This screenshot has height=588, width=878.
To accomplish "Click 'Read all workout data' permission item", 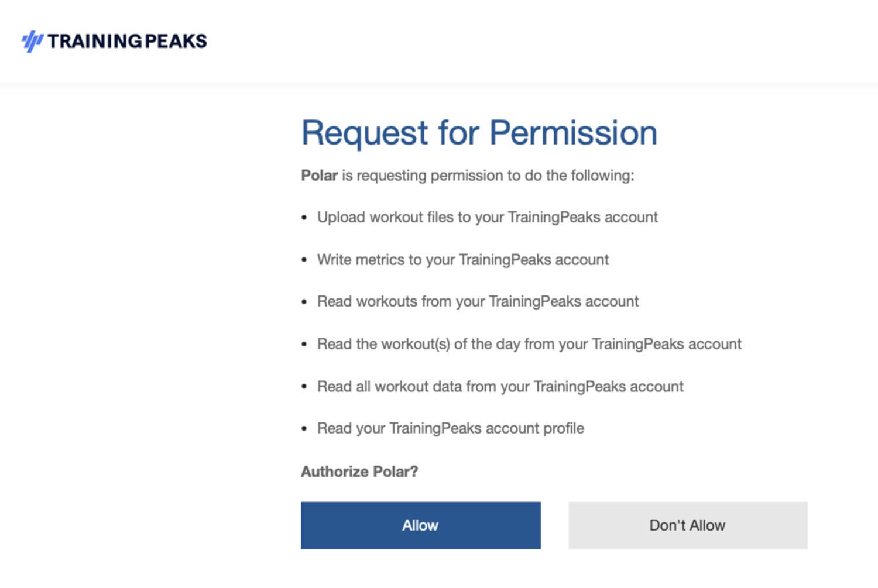I will tap(500, 386).
